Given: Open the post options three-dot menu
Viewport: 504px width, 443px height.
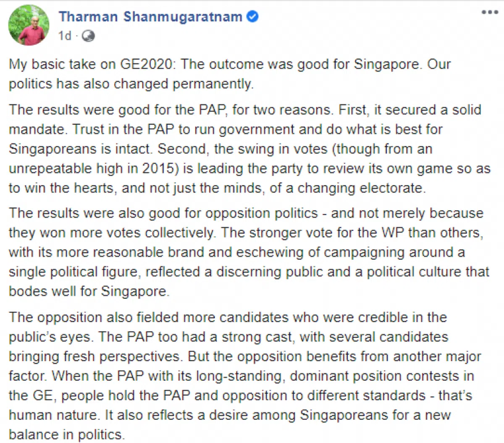Looking at the screenshot, I should 490,12.
